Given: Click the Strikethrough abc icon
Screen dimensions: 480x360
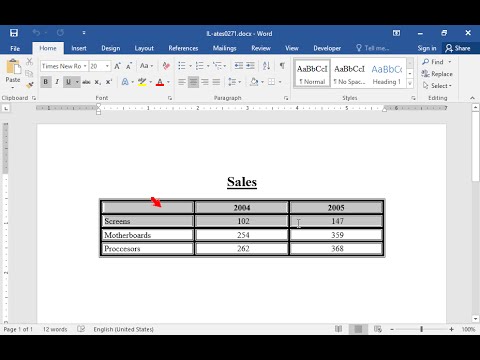Looking at the screenshot, I should 86,82.
